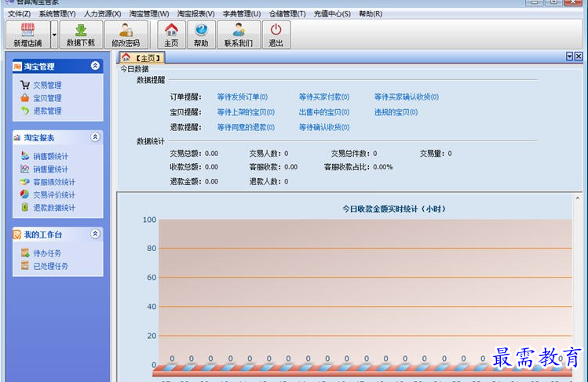Open 待办任务 in 我的工作台
The image size is (588, 382).
[x=47, y=253]
